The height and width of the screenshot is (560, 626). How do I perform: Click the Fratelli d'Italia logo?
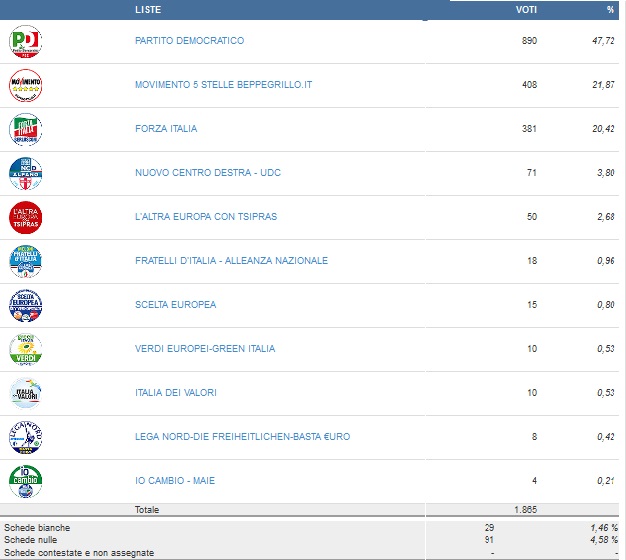(x=26, y=261)
